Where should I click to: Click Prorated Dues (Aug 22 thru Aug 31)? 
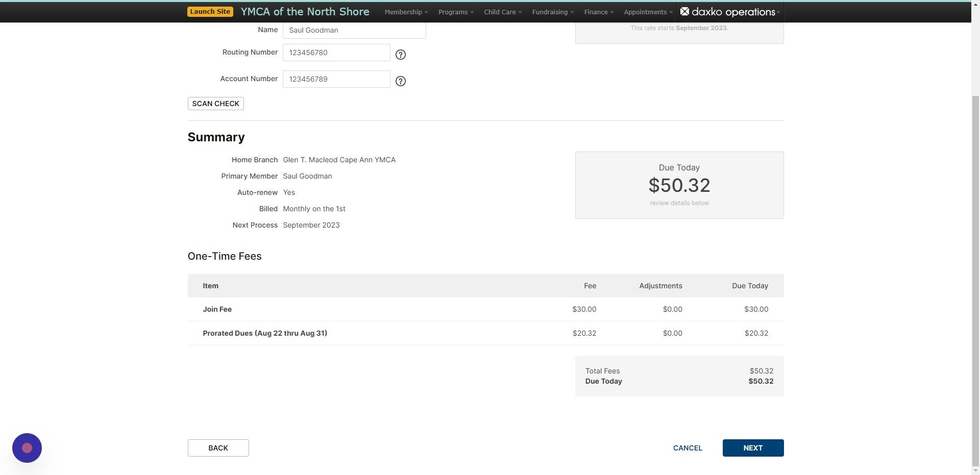(265, 333)
